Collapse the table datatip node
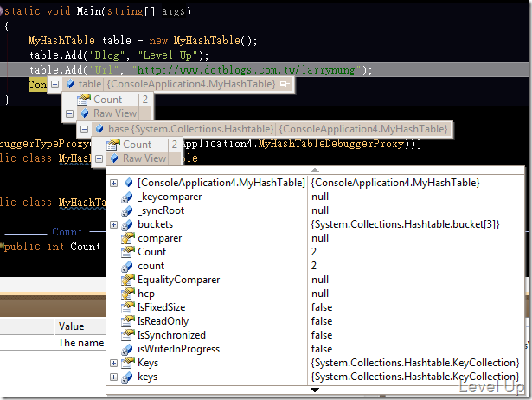This screenshot has width=532, height=400. pyautogui.click(x=54, y=84)
